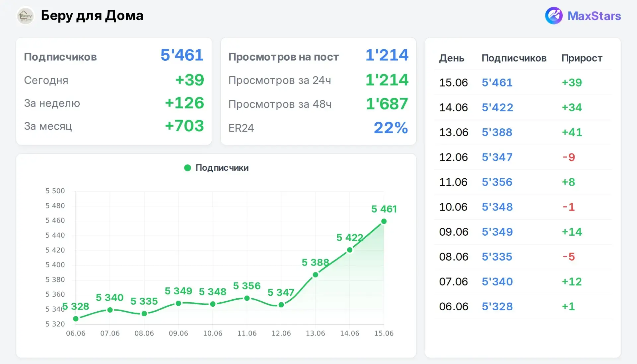Viewport: 637px width, 364px height.
Task: Click the 5 388 chart data point
Action: [316, 275]
